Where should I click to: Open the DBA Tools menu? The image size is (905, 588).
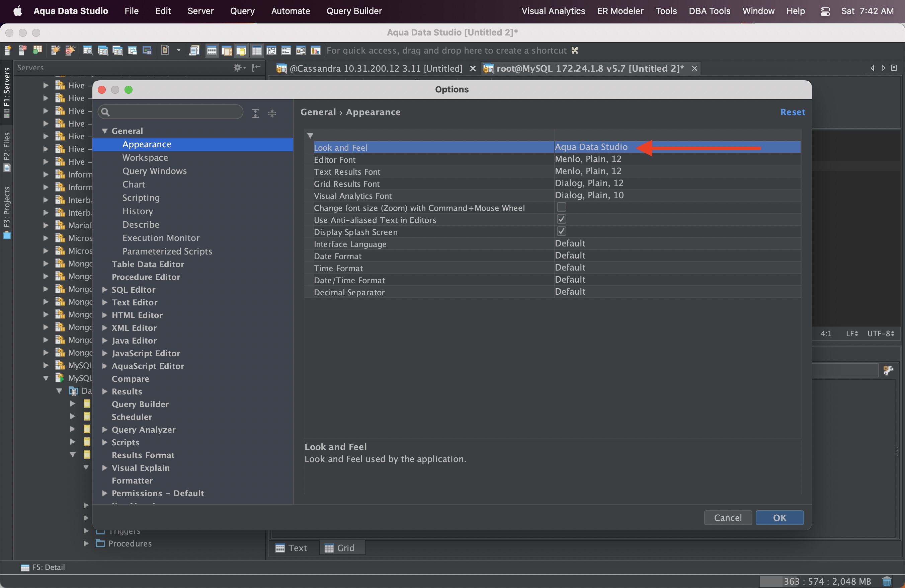click(x=709, y=11)
